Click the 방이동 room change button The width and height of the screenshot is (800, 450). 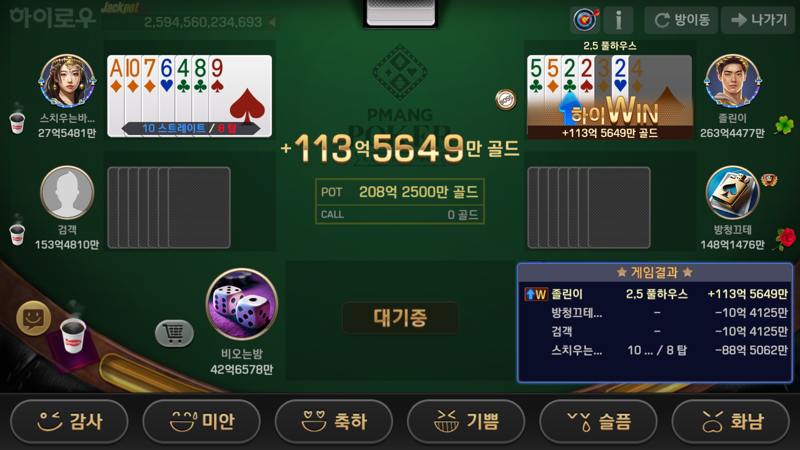(681, 20)
